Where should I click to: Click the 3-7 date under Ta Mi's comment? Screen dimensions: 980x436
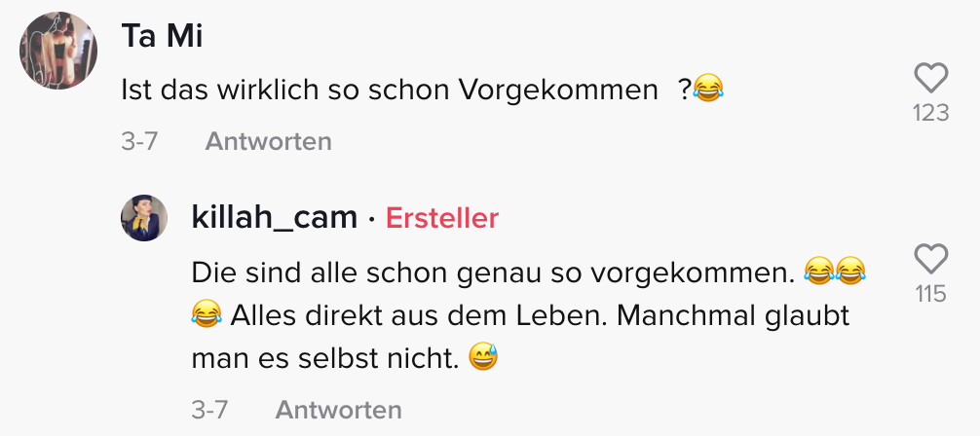[139, 141]
